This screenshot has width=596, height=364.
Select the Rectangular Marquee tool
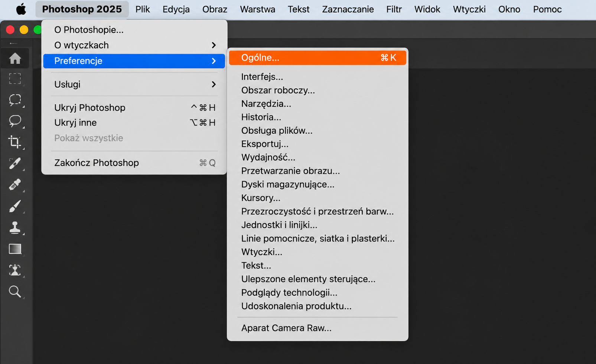click(x=15, y=79)
